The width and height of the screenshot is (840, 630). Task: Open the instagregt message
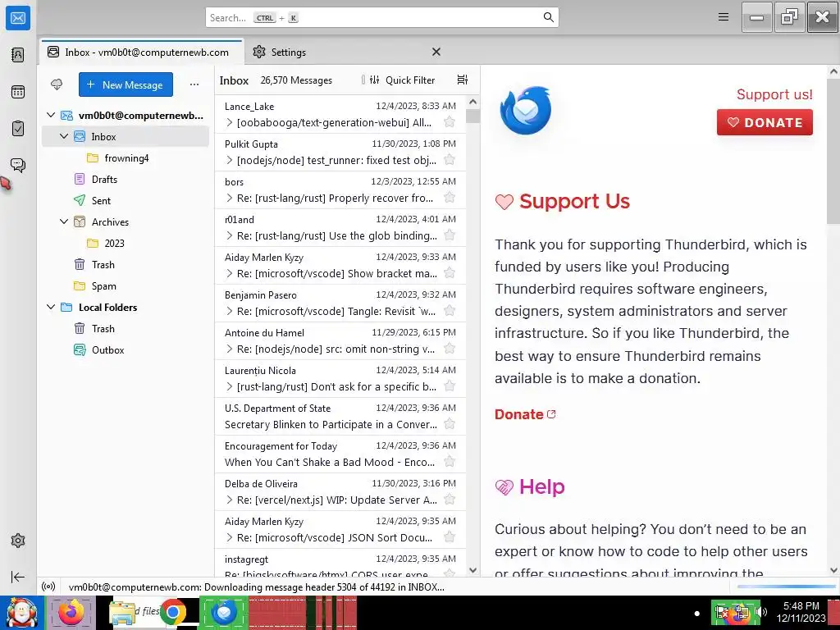point(340,564)
